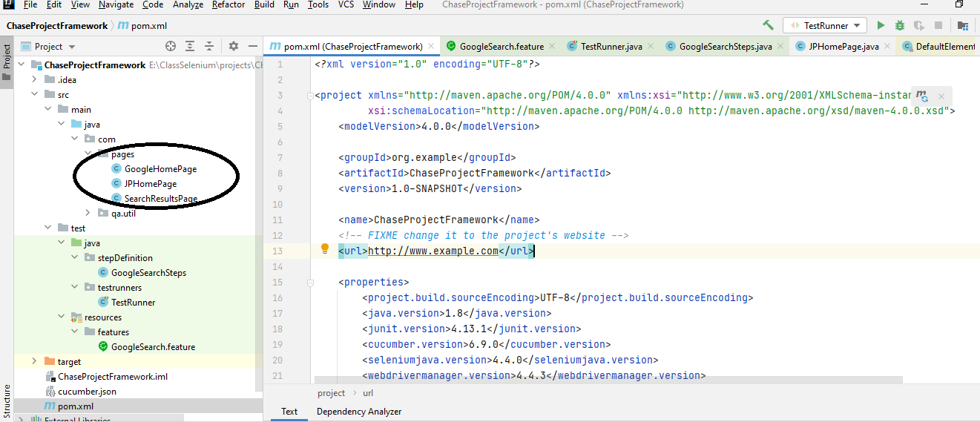Select the Text tab below the editor
This screenshot has height=422, width=980.
pos(289,412)
